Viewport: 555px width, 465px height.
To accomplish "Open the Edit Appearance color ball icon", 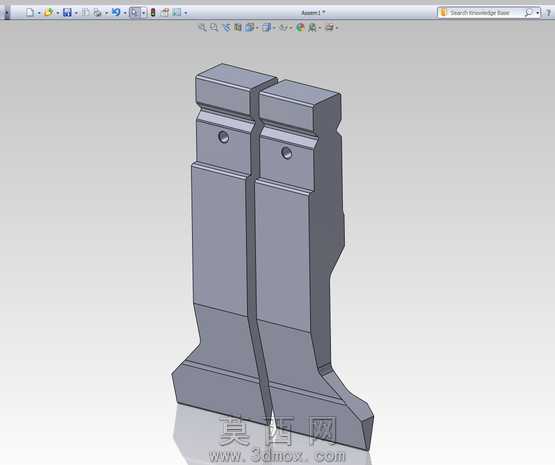I will click(x=300, y=27).
